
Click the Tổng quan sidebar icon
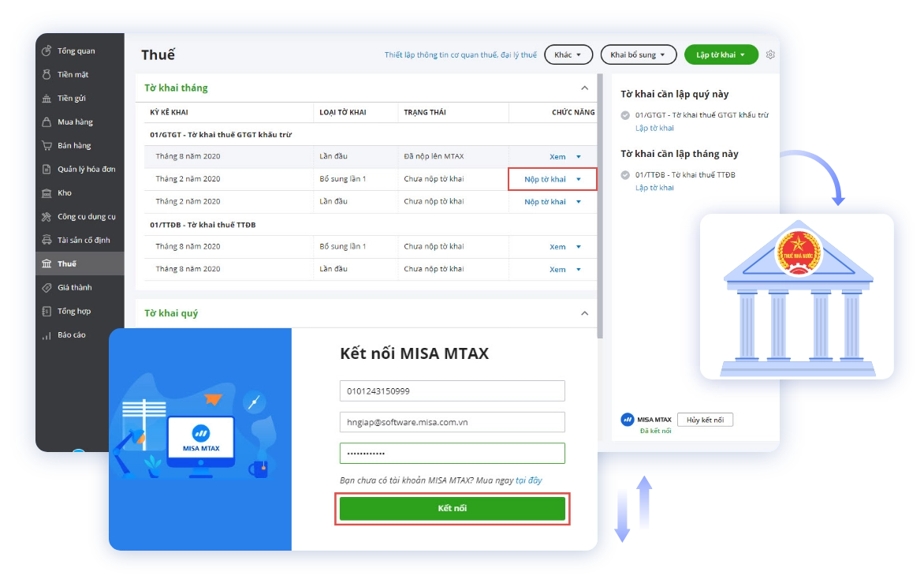click(47, 50)
